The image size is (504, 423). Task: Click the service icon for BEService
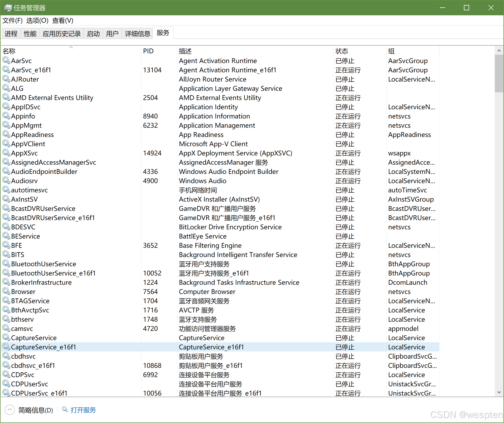pos(6,236)
